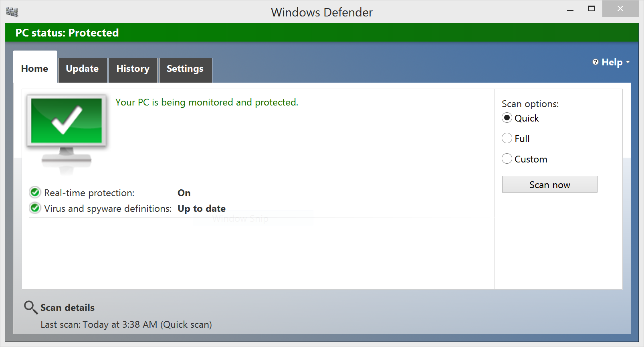Maximize the Windows Defender window

[x=591, y=9]
